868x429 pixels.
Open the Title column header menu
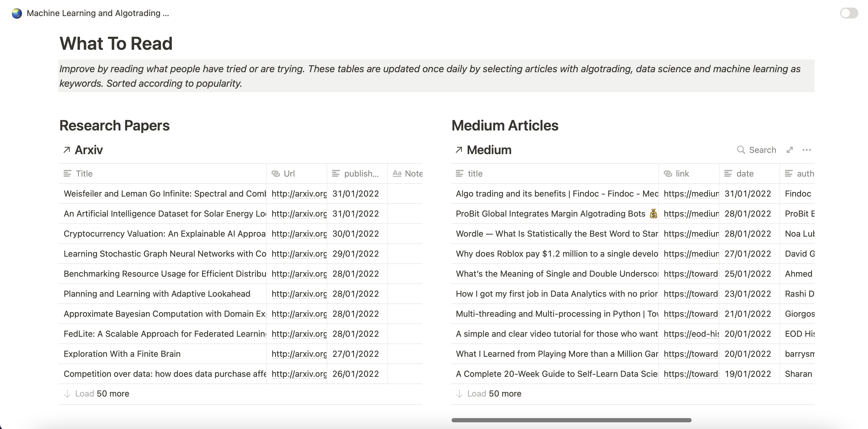(x=83, y=174)
